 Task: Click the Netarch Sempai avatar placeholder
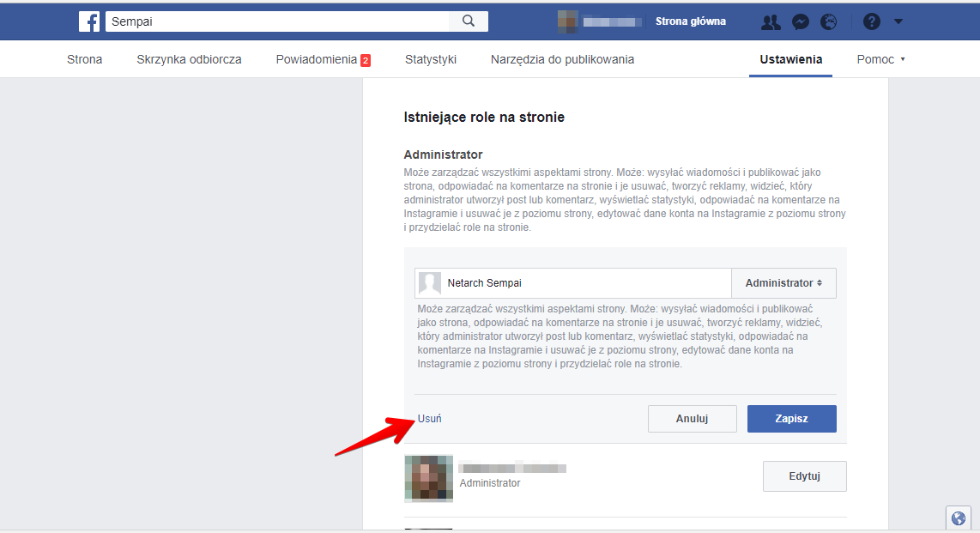[429, 283]
